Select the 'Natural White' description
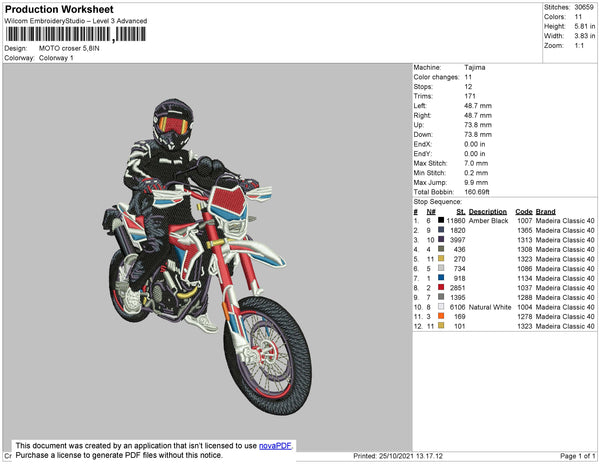This screenshot has width=600, height=464. click(490, 307)
